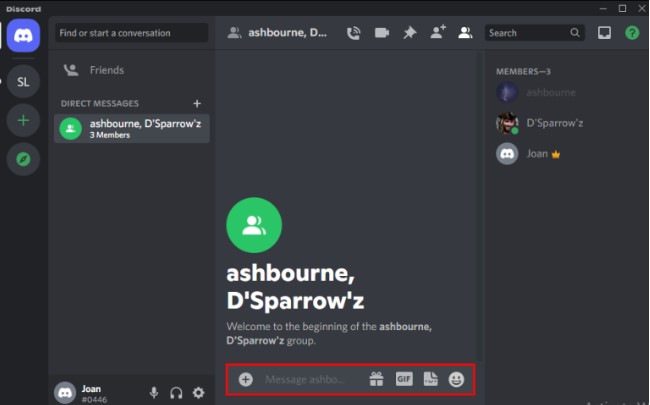This screenshot has height=405, width=650.
Task: Open User Settings gear
Action: click(x=199, y=392)
